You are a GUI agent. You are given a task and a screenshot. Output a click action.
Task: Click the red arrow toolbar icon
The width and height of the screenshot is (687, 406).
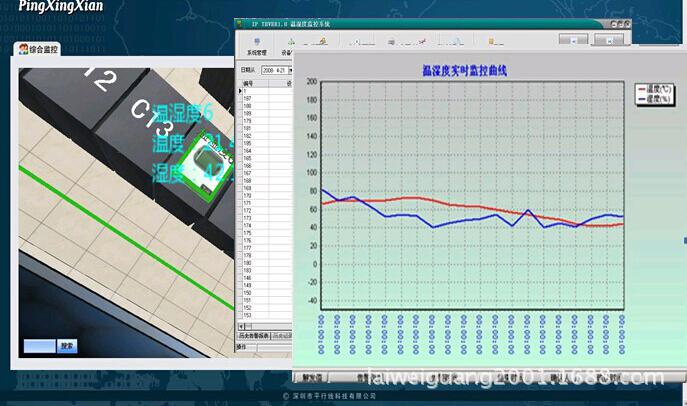click(x=422, y=42)
